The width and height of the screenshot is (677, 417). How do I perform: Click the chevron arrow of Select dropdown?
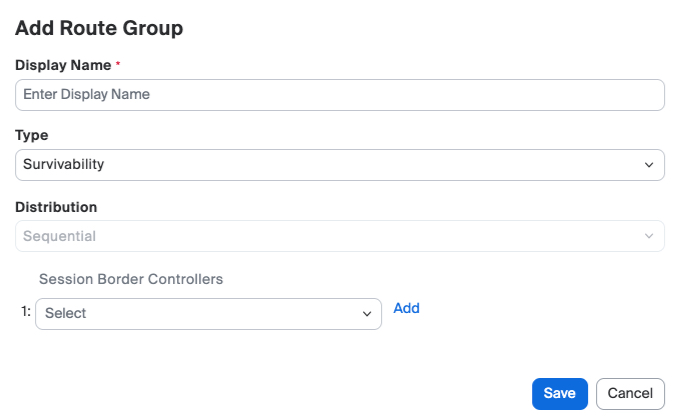[366, 314]
